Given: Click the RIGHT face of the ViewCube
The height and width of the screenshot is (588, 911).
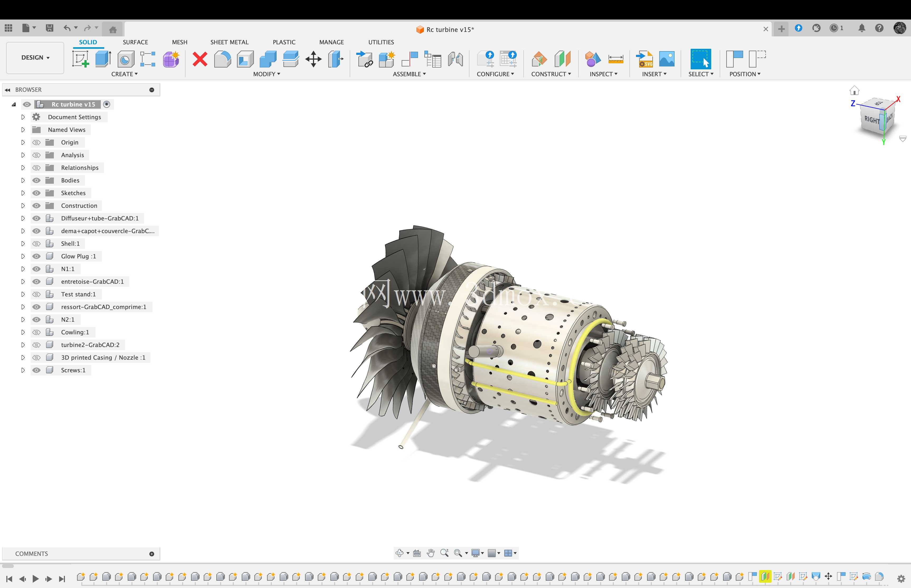Looking at the screenshot, I should 872,119.
